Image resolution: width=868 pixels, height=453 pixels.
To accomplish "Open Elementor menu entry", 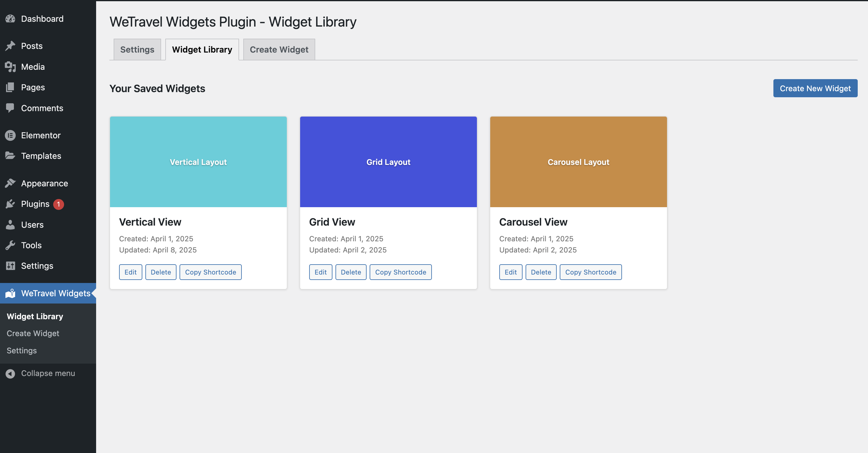I will pyautogui.click(x=48, y=135).
